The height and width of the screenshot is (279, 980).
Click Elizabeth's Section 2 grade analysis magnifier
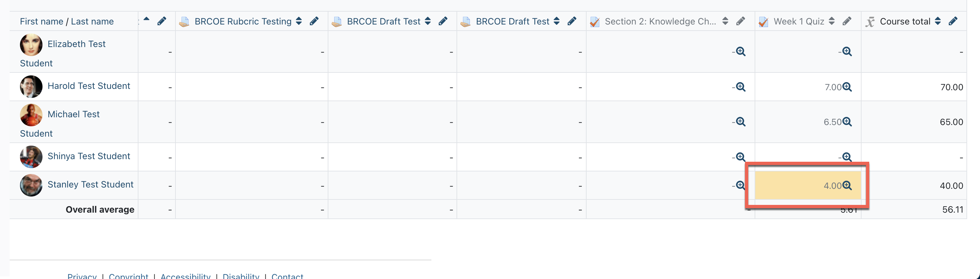(x=741, y=51)
